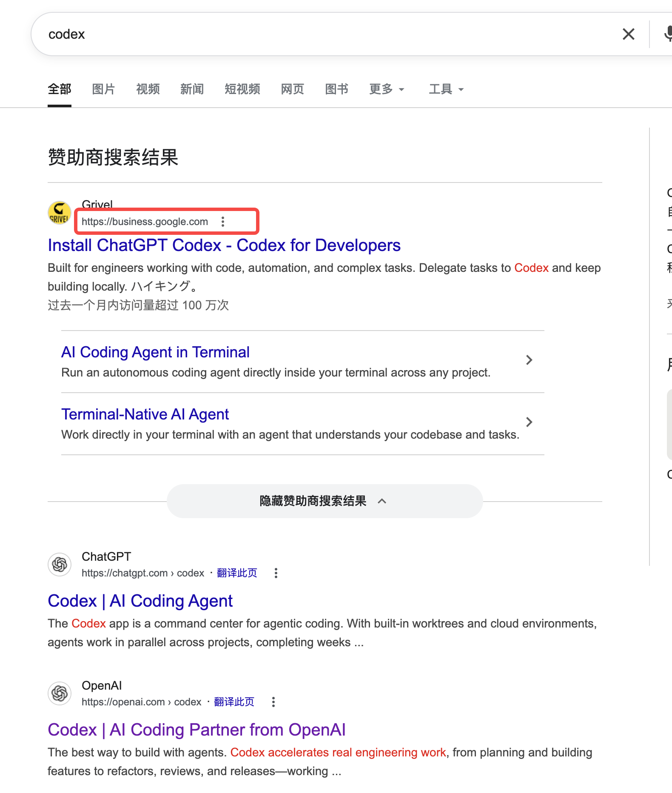This screenshot has width=672, height=793.
Task: Click the chevron next to Terminal-Native AI Agent
Action: [x=529, y=422]
